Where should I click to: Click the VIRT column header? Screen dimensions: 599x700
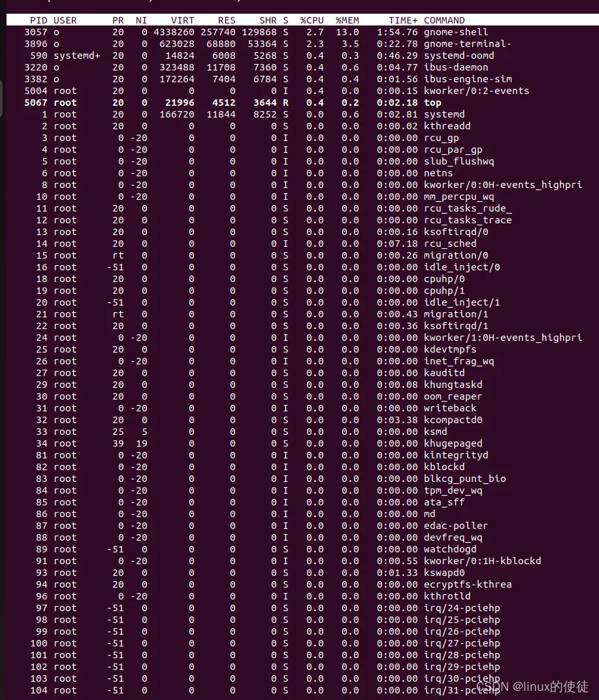(x=182, y=20)
